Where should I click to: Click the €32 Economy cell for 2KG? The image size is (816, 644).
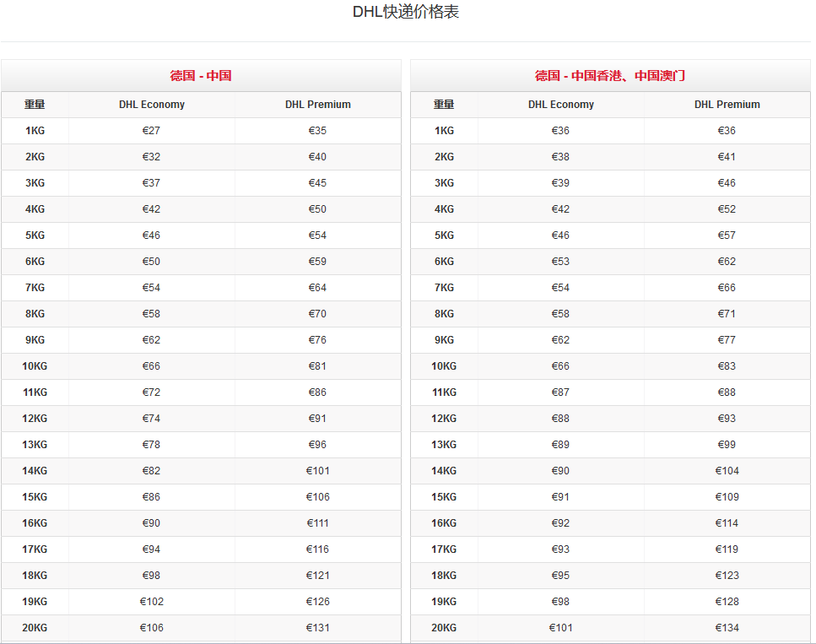(151, 157)
